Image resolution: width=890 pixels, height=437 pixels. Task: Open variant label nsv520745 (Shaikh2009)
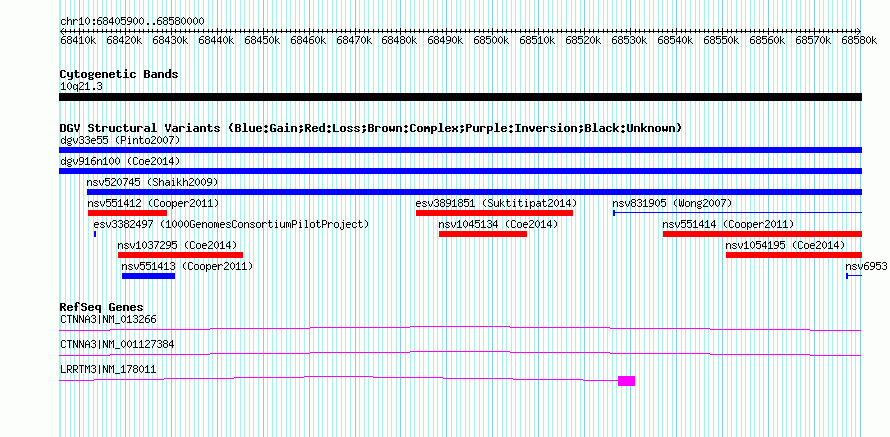click(x=152, y=182)
